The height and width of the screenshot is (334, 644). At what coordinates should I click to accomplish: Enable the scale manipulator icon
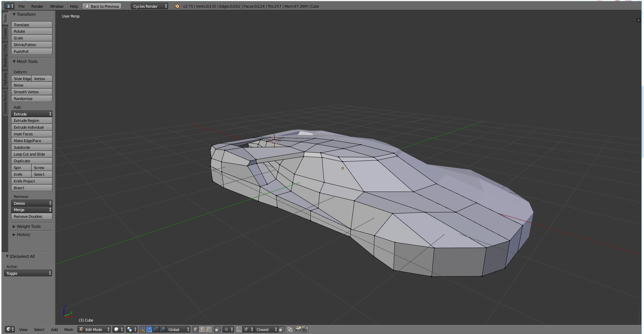click(162, 329)
